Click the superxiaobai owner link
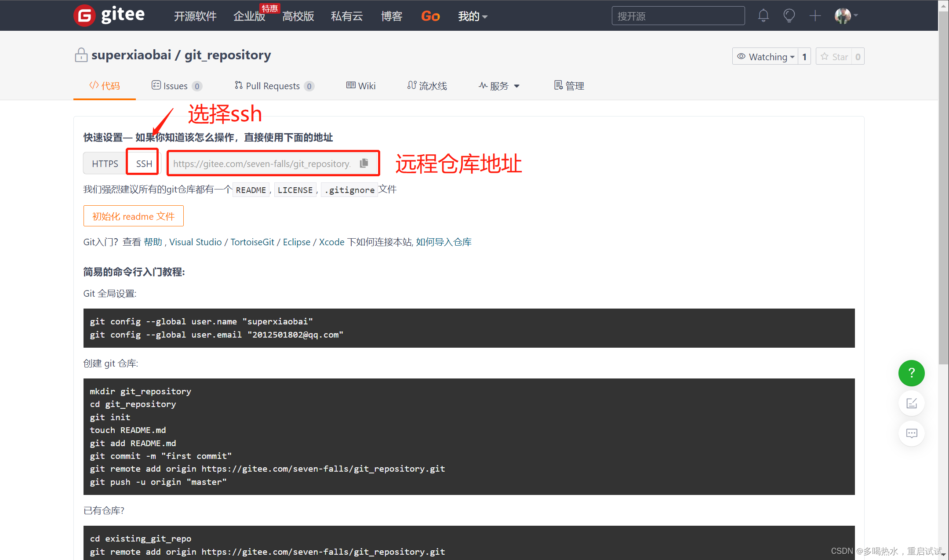Image resolution: width=949 pixels, height=560 pixels. coord(131,55)
